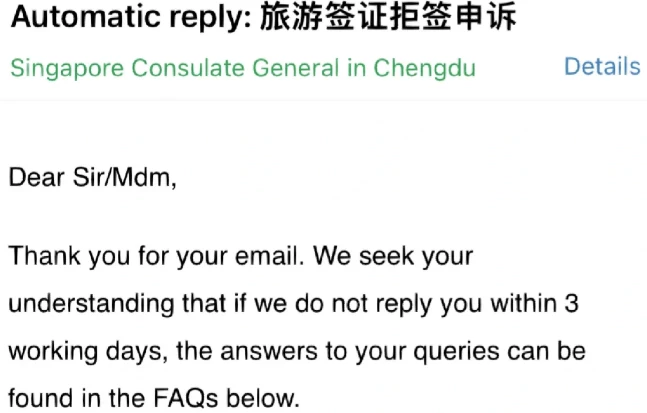Click the word 'below.' ending the paragraph

(263, 399)
